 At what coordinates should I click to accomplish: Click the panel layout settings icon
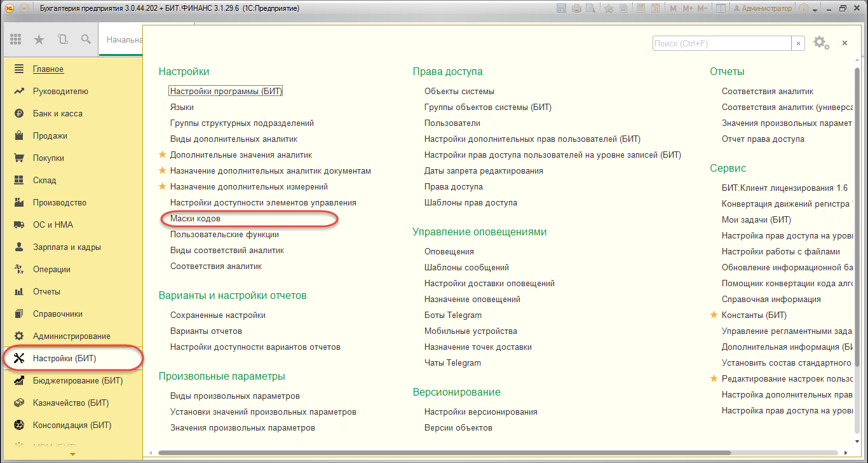[x=721, y=8]
